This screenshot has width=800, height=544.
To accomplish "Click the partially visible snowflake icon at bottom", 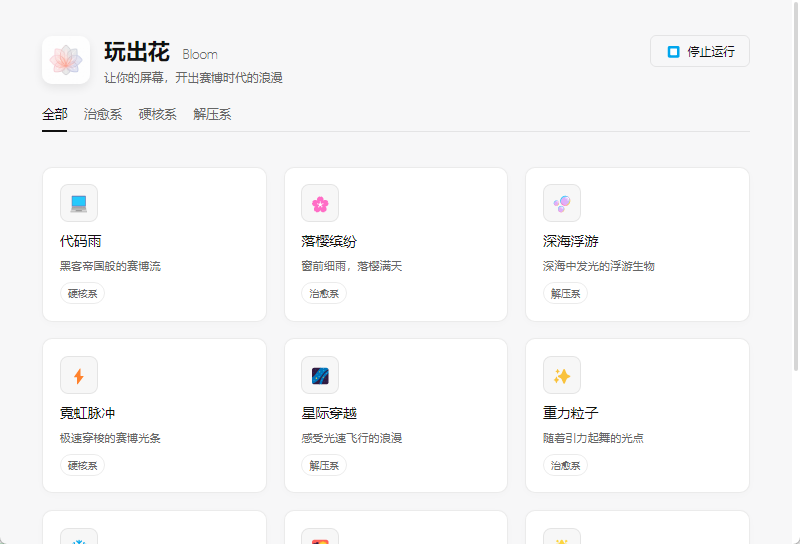I will [x=79, y=538].
